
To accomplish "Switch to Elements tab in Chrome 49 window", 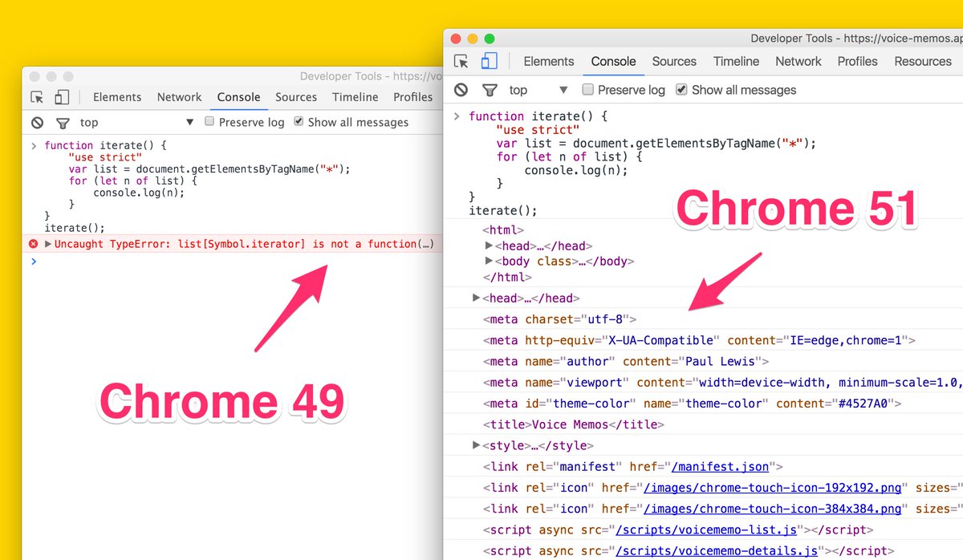I will (117, 97).
